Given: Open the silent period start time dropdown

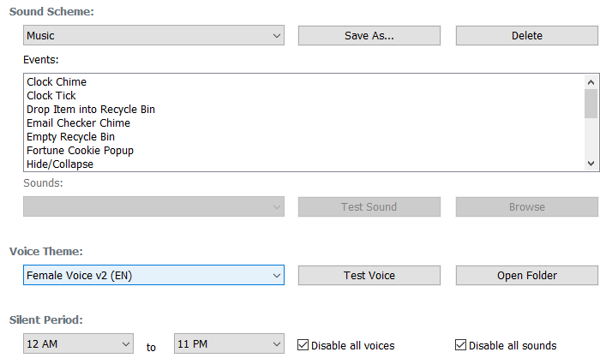Looking at the screenshot, I should pyautogui.click(x=78, y=343).
